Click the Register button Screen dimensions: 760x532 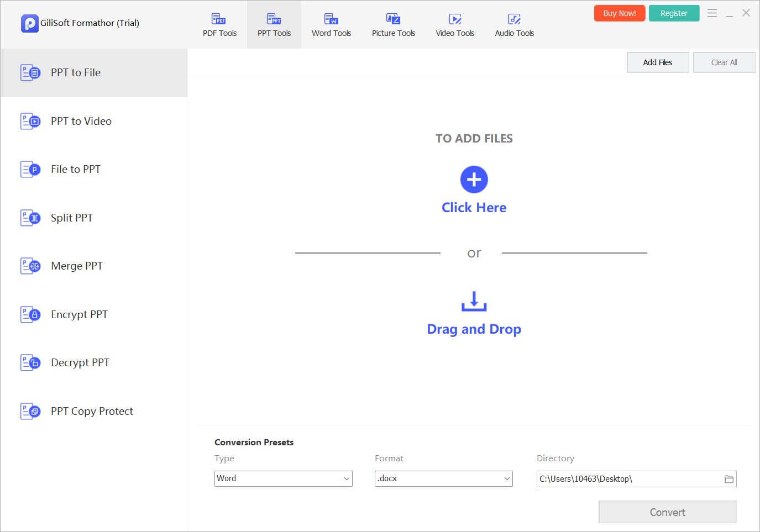pos(674,13)
